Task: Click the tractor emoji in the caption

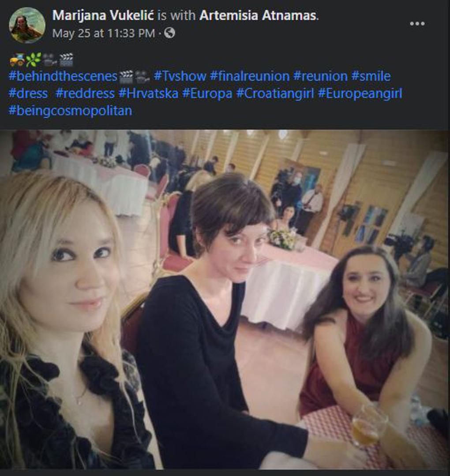Action: click(17, 60)
